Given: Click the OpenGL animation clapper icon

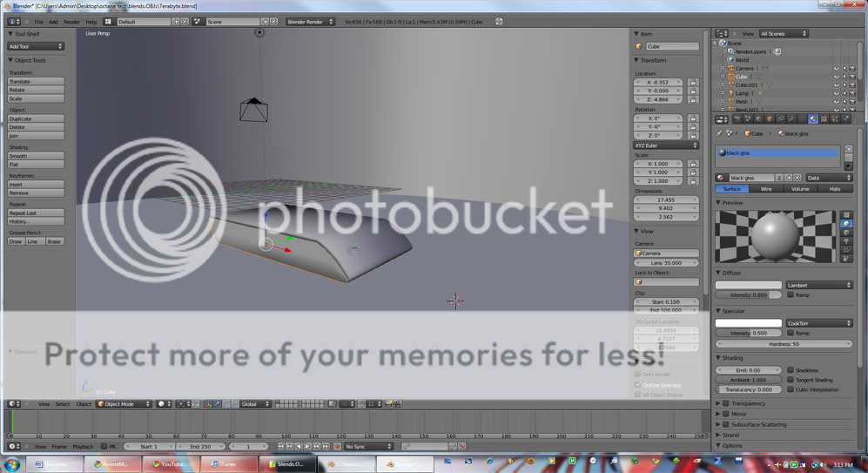Looking at the screenshot, I should tap(396, 404).
